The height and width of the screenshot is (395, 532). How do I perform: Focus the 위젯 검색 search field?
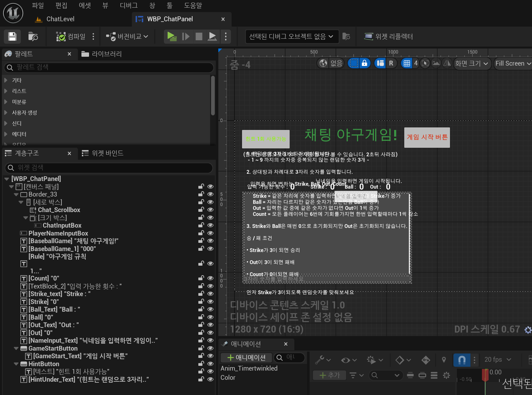(x=109, y=167)
